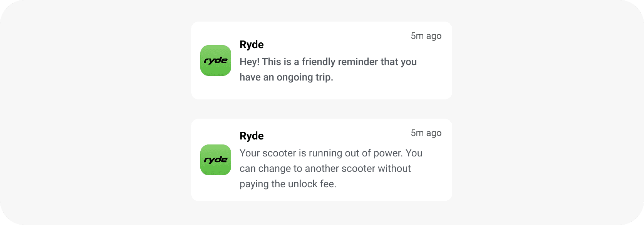This screenshot has width=644, height=225.
Task: Open the ongoing trip reminder notification
Action: point(322,60)
